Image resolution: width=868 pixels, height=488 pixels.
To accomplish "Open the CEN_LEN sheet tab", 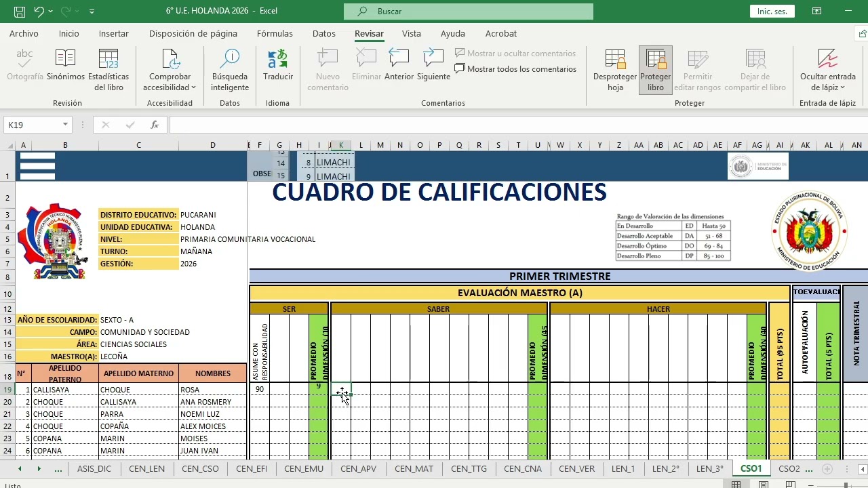I will click(146, 469).
